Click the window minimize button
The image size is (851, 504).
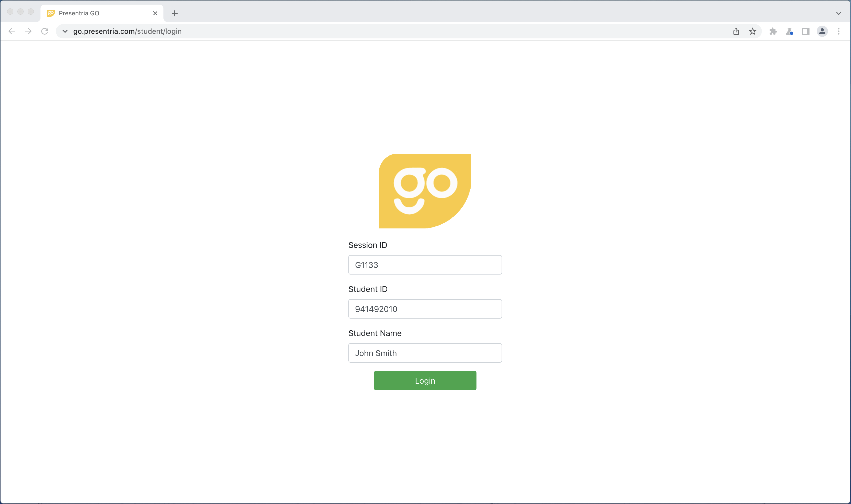point(20,12)
